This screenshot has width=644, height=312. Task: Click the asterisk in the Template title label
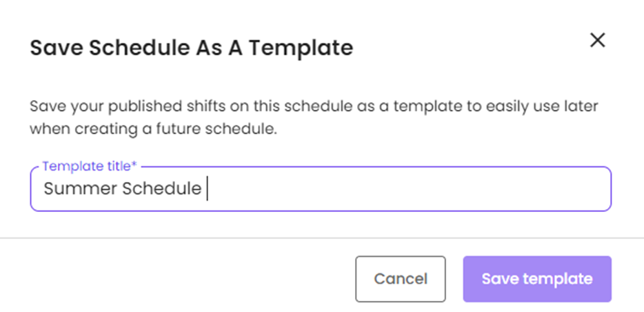tap(134, 166)
